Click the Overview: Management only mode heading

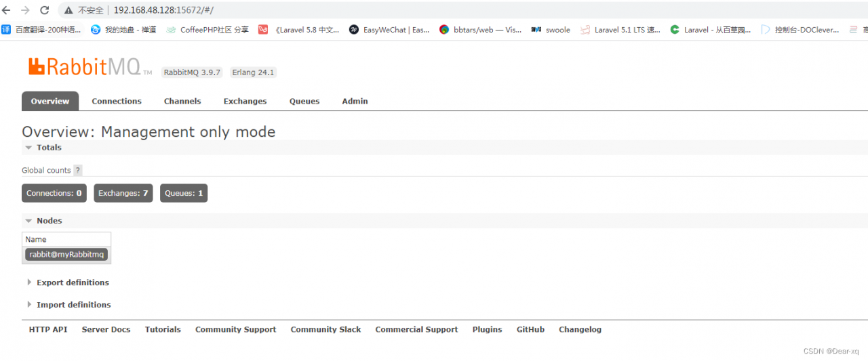pyautogui.click(x=149, y=131)
